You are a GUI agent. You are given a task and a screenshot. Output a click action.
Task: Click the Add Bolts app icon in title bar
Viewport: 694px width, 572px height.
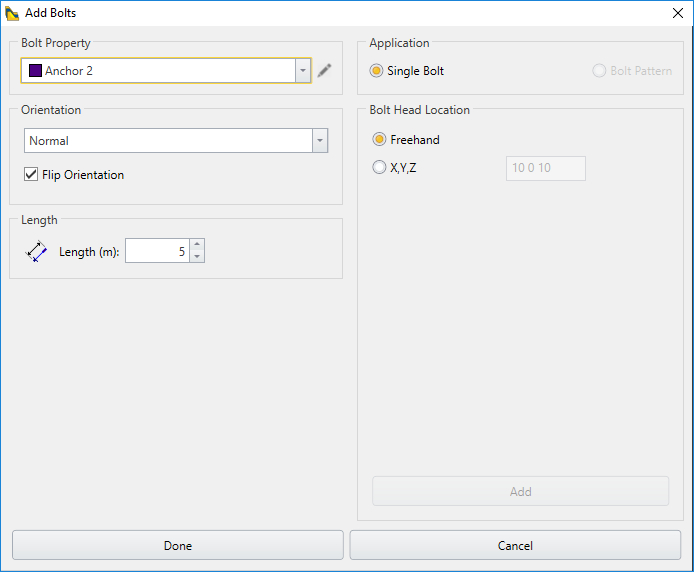12,13
